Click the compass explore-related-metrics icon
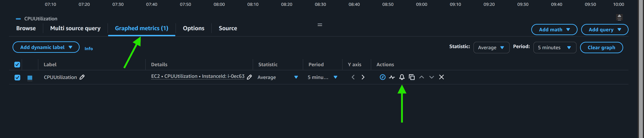Screen dimensions: 644x138 (x=382, y=77)
